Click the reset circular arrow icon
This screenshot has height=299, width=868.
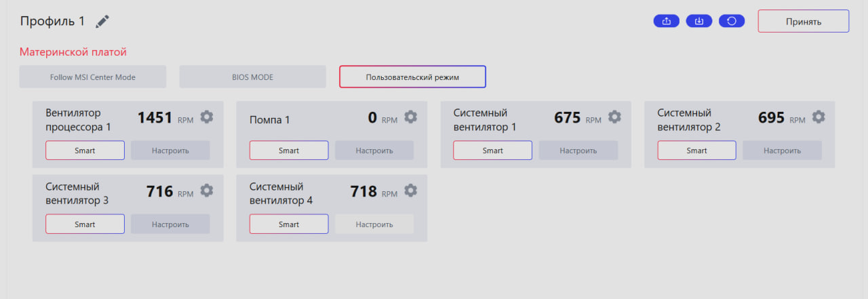[732, 21]
